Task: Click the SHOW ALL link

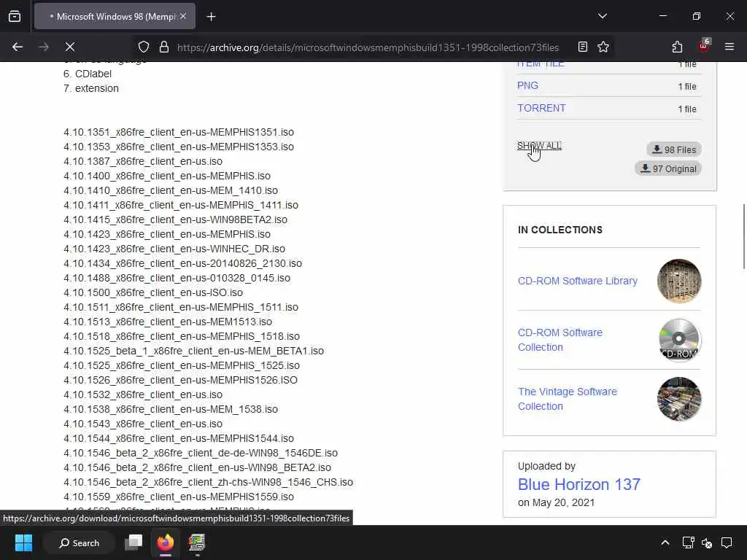Action: point(539,145)
